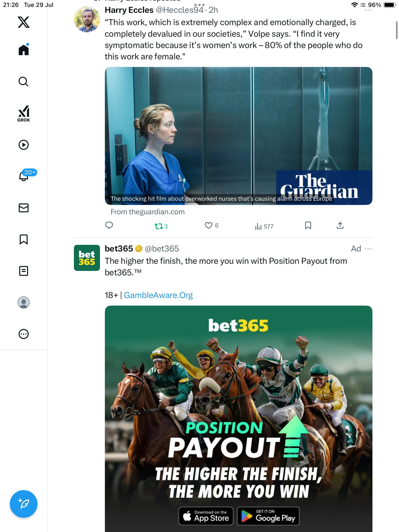Bookmark the Guardian nurses post

(x=308, y=226)
